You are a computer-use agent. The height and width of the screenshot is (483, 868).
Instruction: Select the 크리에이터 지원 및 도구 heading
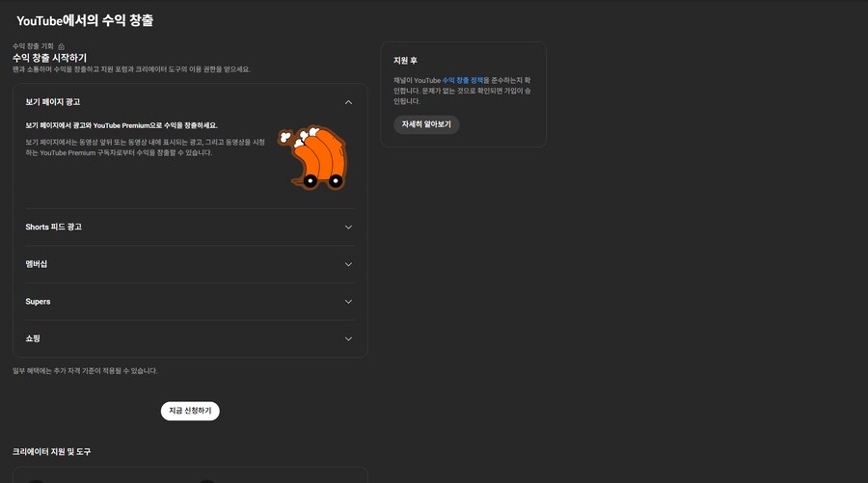tap(51, 452)
